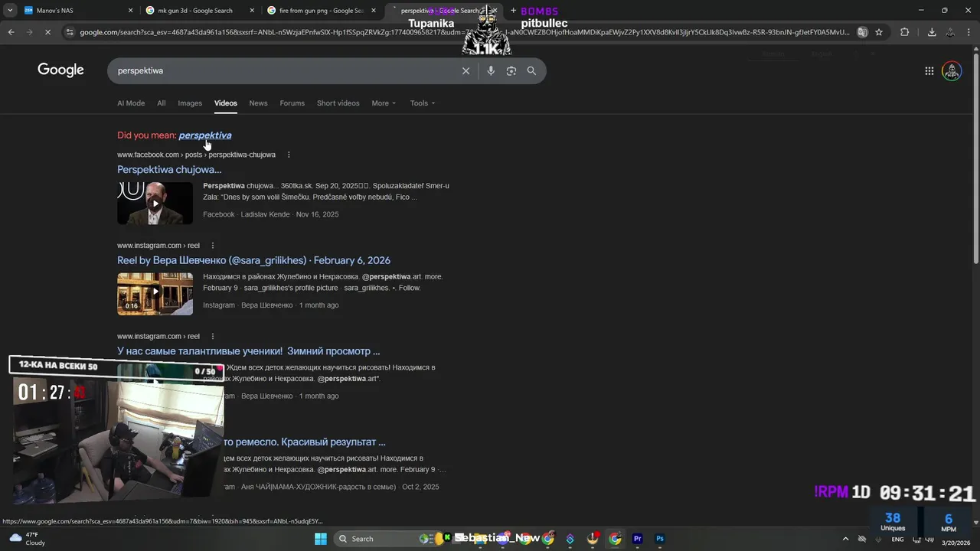
Task: Open the Windows Start menu
Action: (x=321, y=539)
